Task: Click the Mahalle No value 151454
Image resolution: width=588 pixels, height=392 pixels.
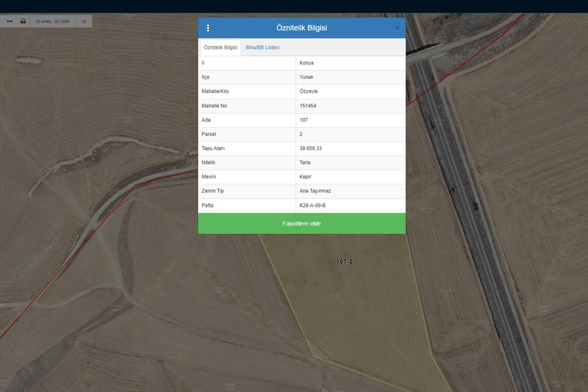Action: pos(308,106)
